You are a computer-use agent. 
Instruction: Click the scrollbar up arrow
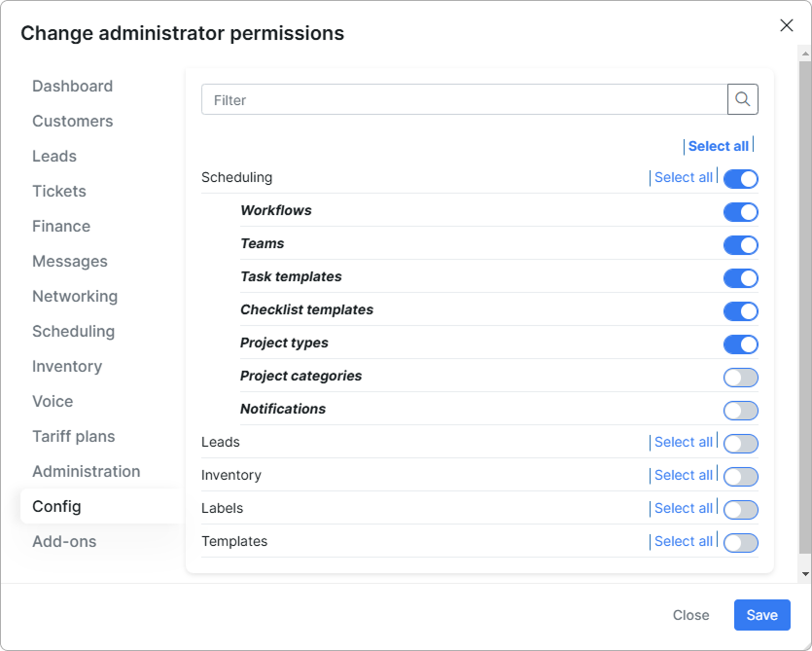point(805,53)
